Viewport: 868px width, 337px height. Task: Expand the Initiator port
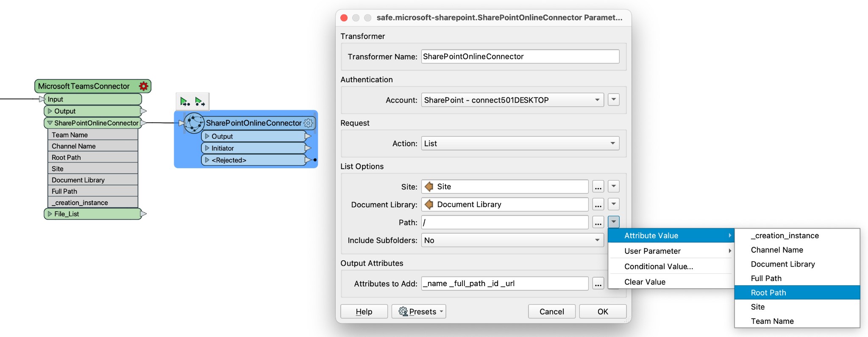(x=207, y=148)
